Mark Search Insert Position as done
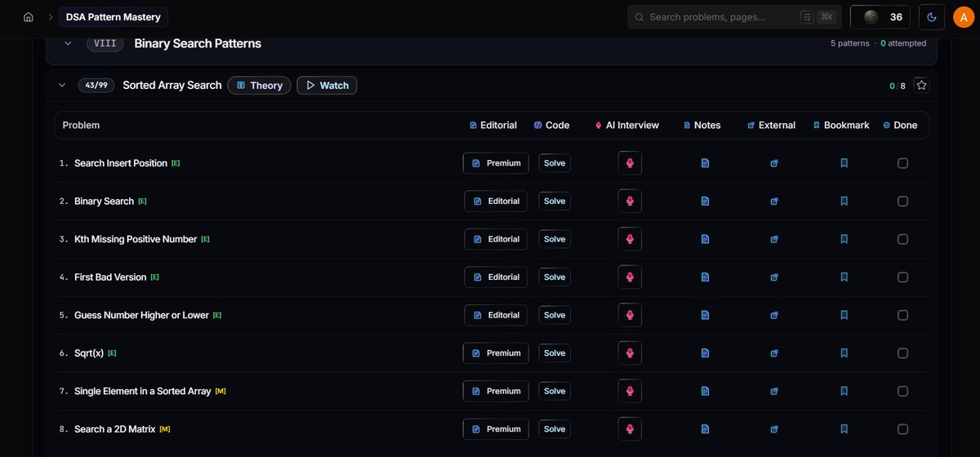This screenshot has width=980, height=457. coord(902,163)
